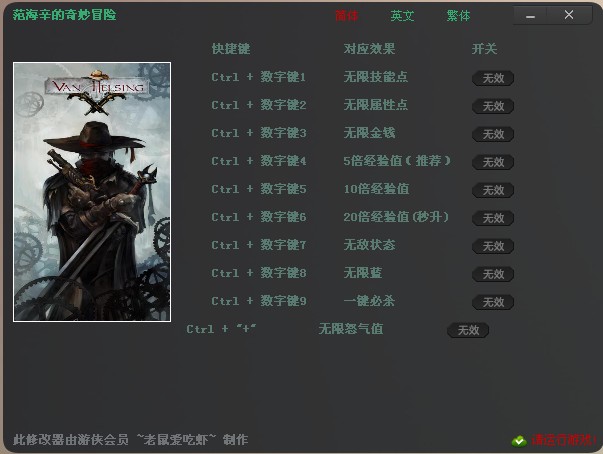Switch language to 繁体
The width and height of the screenshot is (603, 454).
pos(458,16)
